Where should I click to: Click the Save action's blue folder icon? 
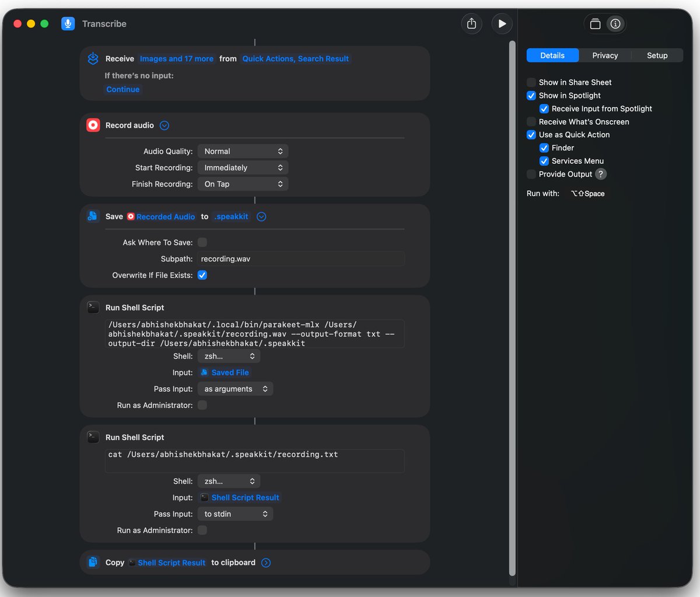(93, 216)
